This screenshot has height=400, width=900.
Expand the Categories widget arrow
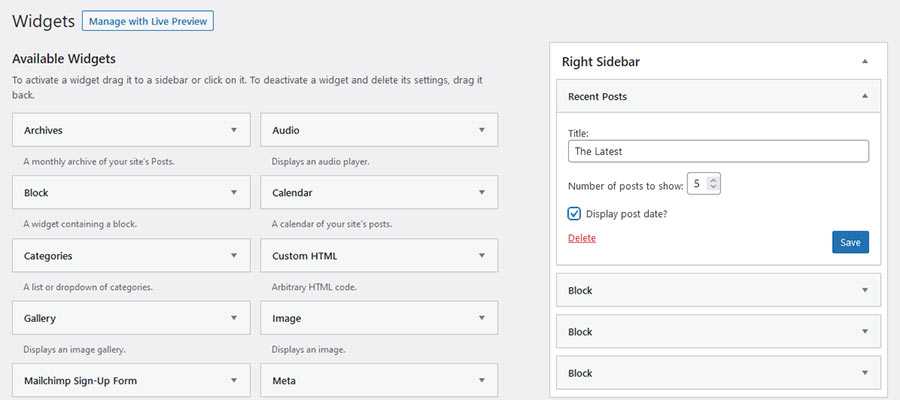click(233, 256)
